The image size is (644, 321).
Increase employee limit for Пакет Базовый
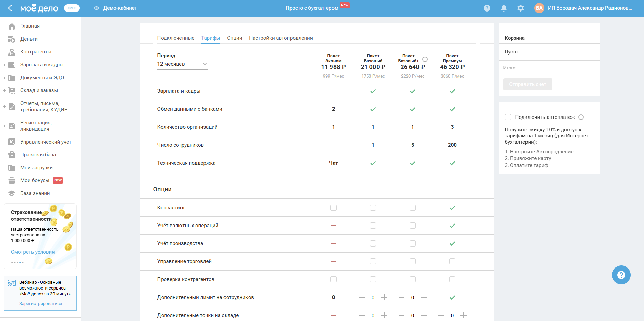(384, 297)
